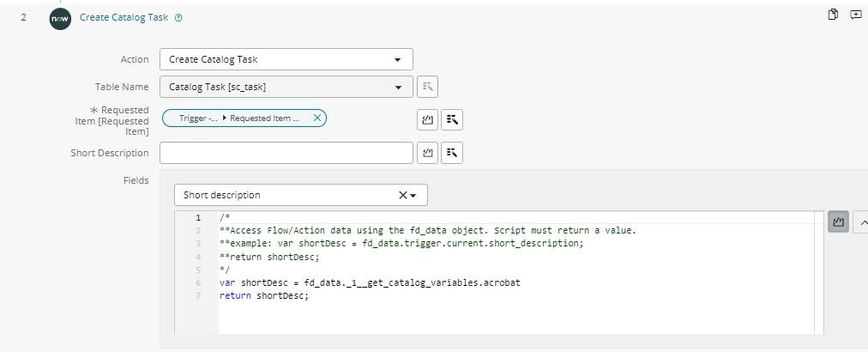This screenshot has height=352, width=868.
Task: Clear the Short description field selection
Action: click(x=402, y=195)
